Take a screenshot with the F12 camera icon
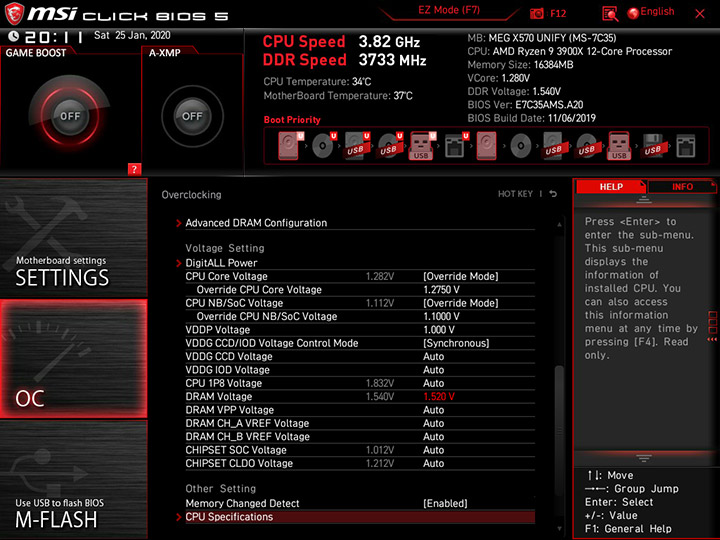The height and width of the screenshot is (540, 720). pos(536,13)
